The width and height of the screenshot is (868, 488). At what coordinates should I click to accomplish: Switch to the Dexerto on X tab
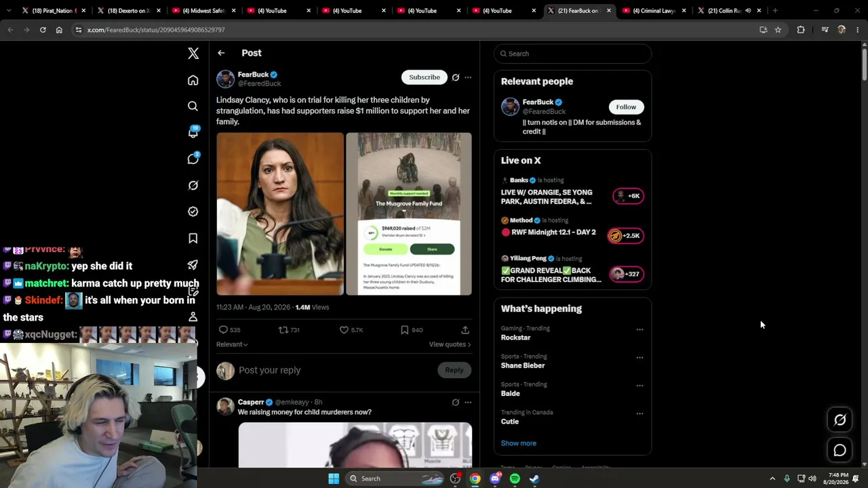click(128, 11)
